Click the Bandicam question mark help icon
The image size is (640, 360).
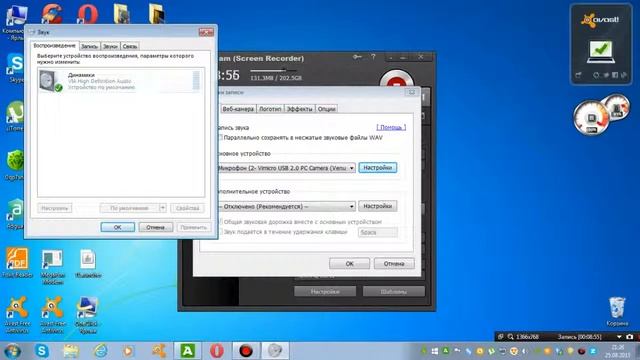(x=373, y=57)
